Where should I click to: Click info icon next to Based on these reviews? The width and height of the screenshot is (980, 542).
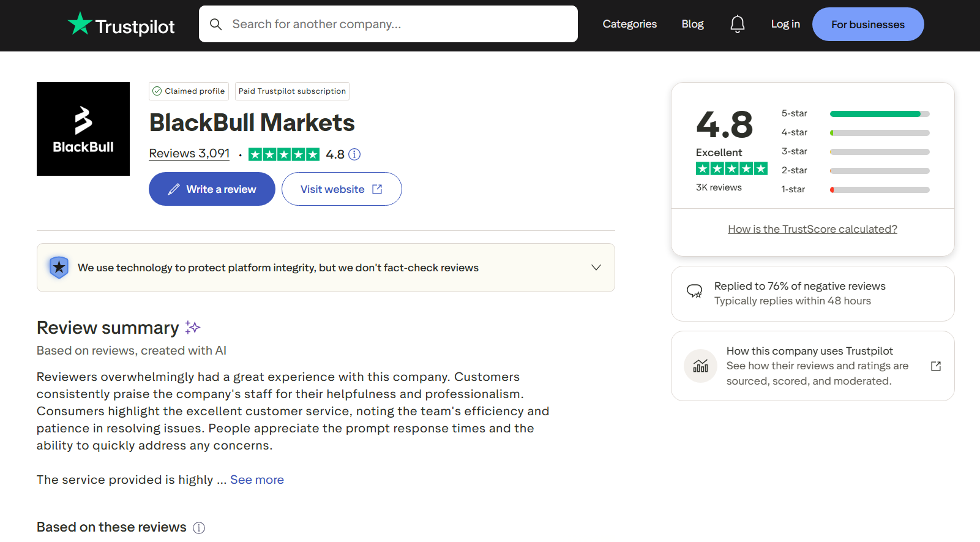click(199, 528)
